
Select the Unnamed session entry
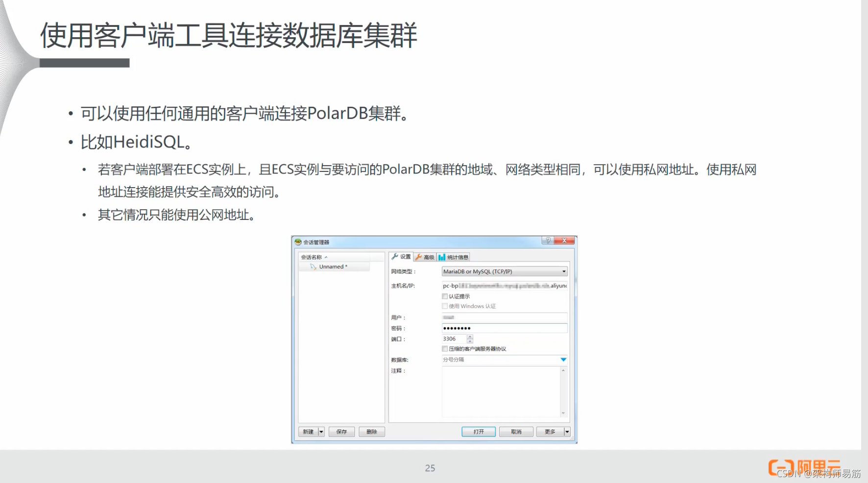point(334,267)
